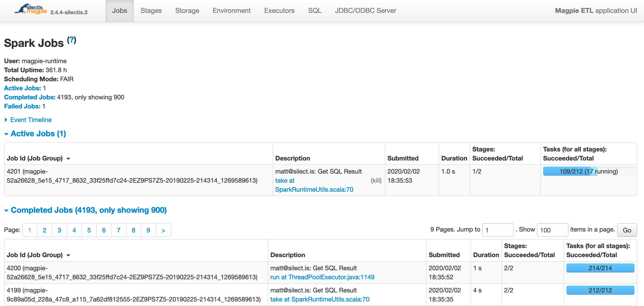Image resolution: width=644 pixels, height=306 pixels.
Task: Go to page 5 of completed jobs
Action: tap(89, 230)
